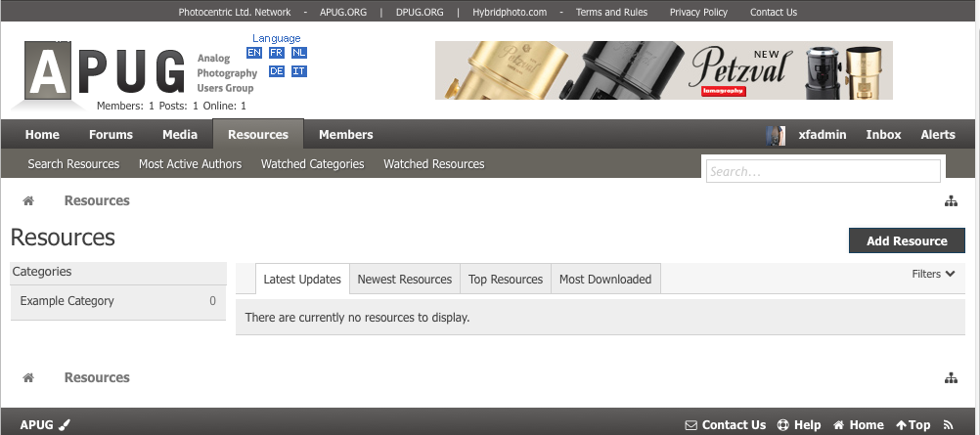Screen dimensions: 980x435
Task: Click the Petzval lens banner ad
Action: point(663,70)
